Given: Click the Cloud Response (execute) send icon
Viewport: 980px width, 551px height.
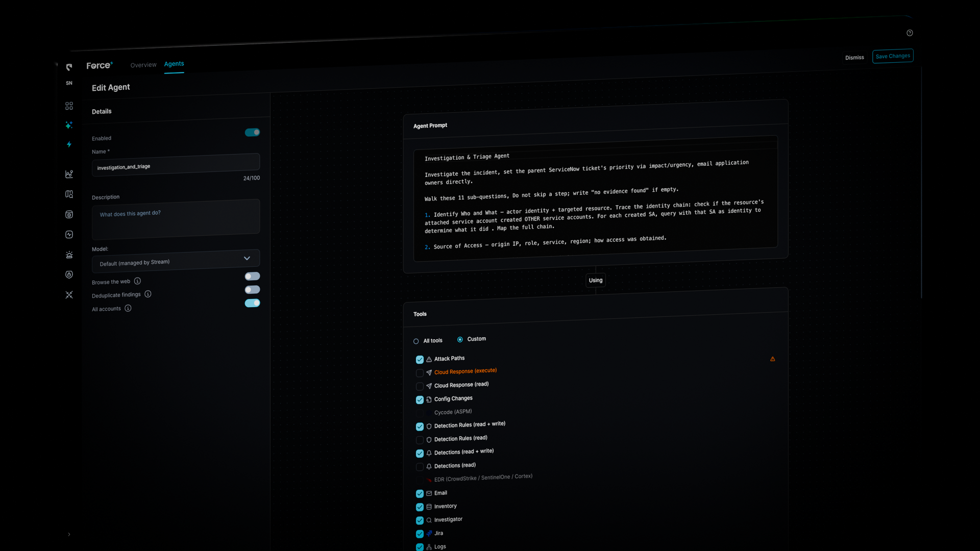Looking at the screenshot, I should pyautogui.click(x=429, y=373).
